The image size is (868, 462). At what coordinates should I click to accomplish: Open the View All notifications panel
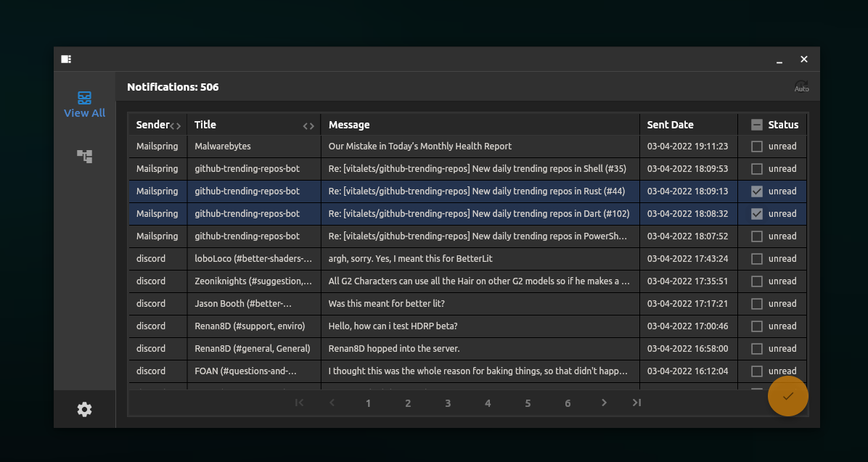[84, 104]
